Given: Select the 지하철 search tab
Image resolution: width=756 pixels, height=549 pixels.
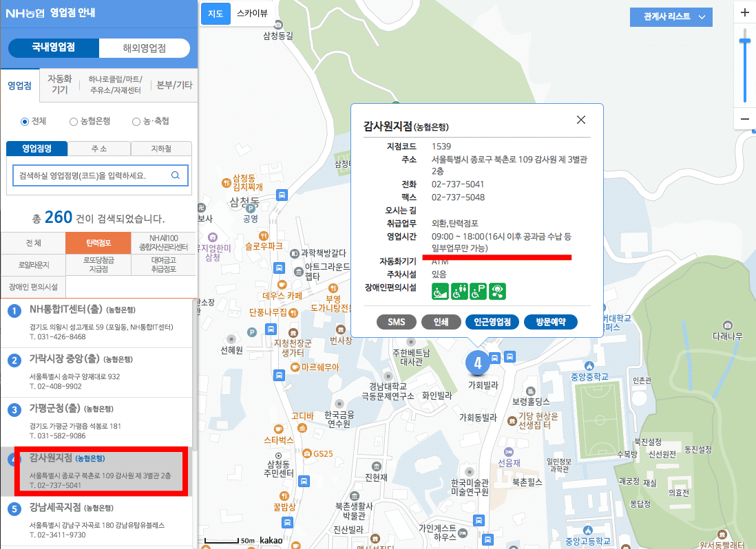Looking at the screenshot, I should [161, 149].
